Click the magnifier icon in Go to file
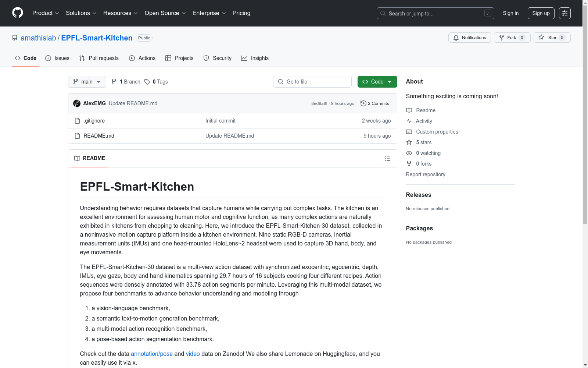588x368 pixels. [x=281, y=82]
